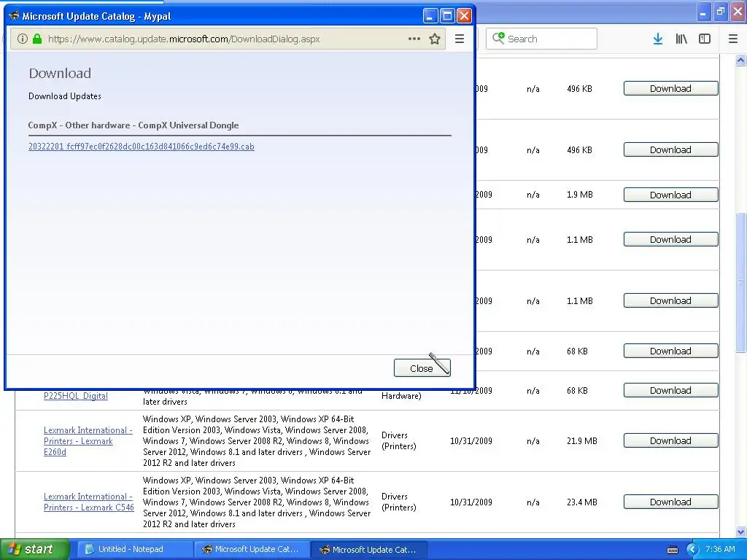Restore down the main browser window

720,12
